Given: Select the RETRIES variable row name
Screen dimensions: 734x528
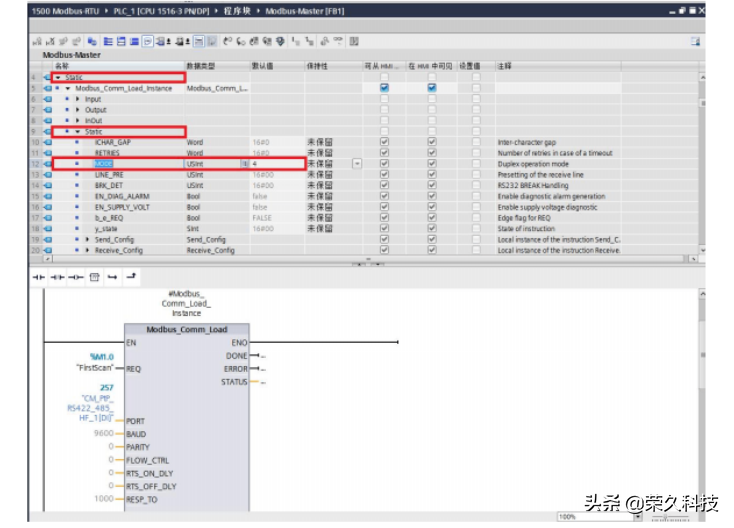Looking at the screenshot, I should (107, 153).
